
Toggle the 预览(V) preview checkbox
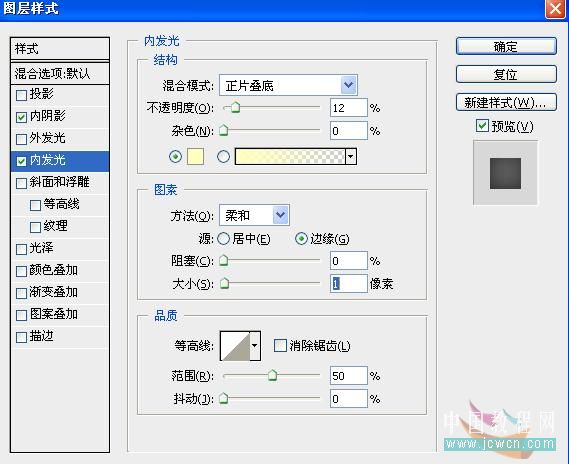click(482, 126)
